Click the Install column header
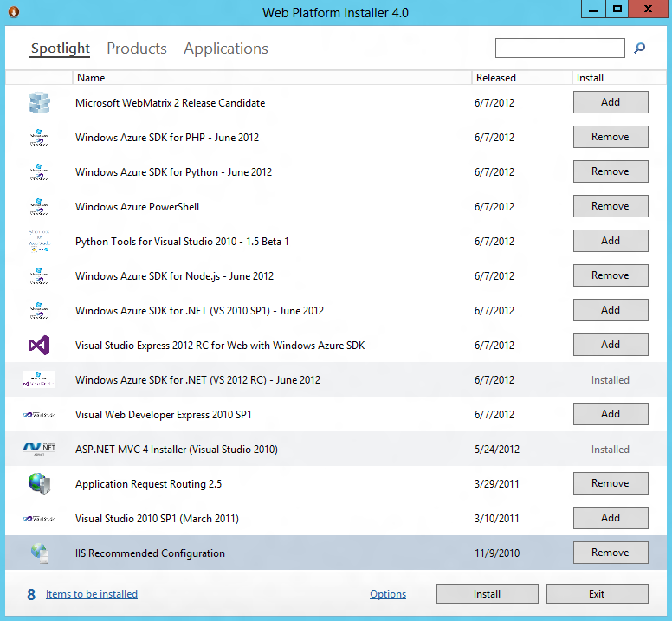The width and height of the screenshot is (672, 621). 619,78
